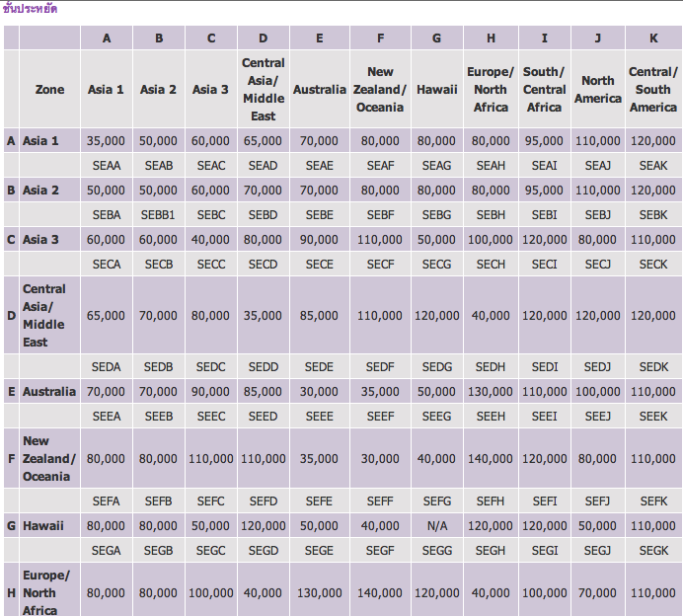Viewport: 683px width, 616px height.
Task: Select the South/Central Africa column header
Action: [544, 90]
